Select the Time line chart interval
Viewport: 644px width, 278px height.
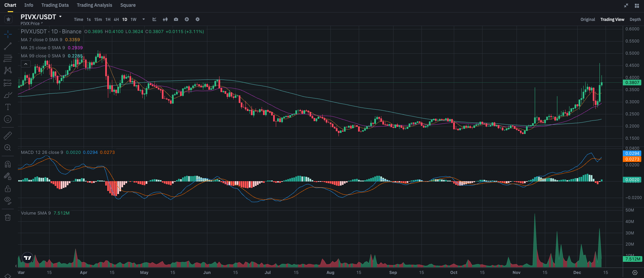click(79, 20)
